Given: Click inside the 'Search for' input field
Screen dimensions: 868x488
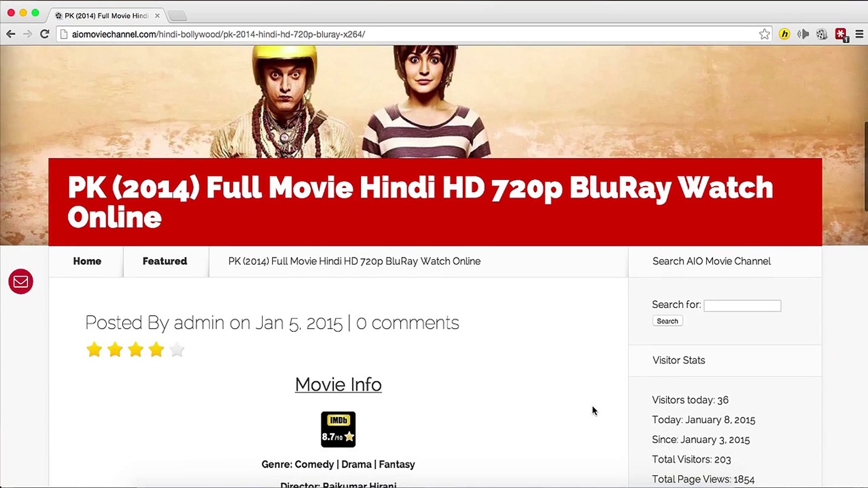Looking at the screenshot, I should coord(742,305).
